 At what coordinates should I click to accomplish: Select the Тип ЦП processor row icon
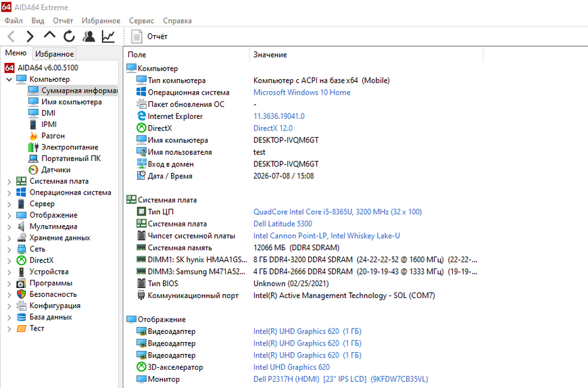click(141, 212)
